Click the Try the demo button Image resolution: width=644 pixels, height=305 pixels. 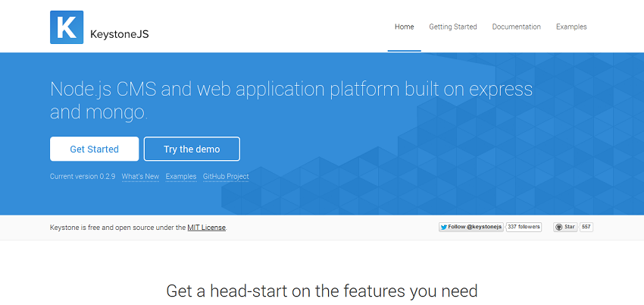coord(192,149)
